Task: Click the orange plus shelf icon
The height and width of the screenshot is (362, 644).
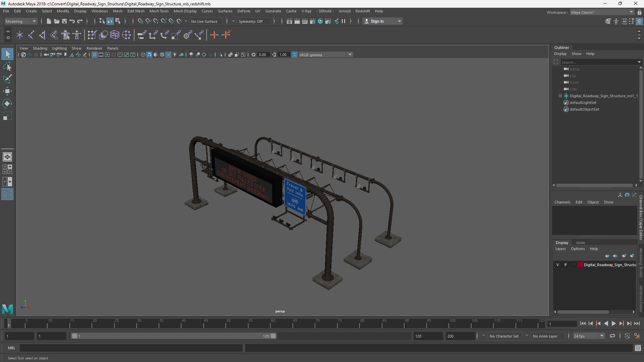Action: tap(214, 35)
